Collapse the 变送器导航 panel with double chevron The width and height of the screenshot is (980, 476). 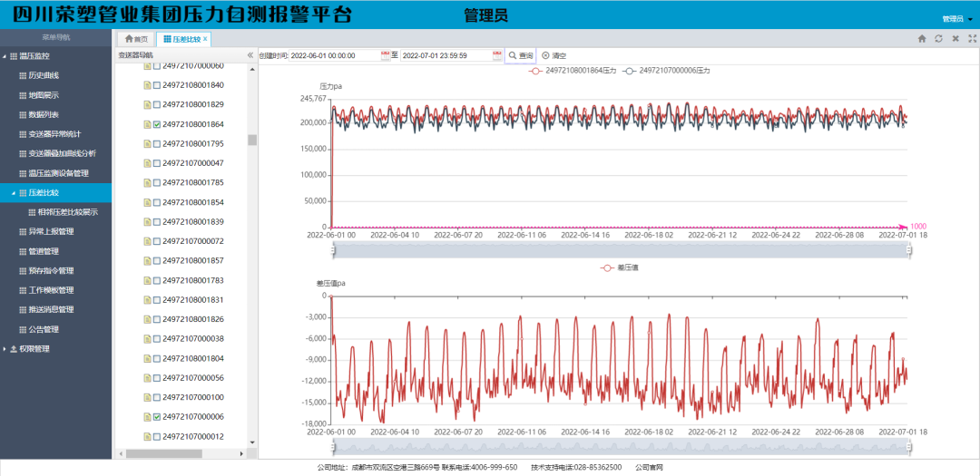pos(250,55)
